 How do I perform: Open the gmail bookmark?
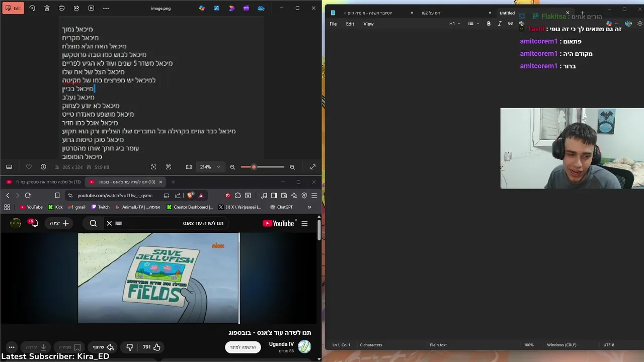tap(76, 207)
